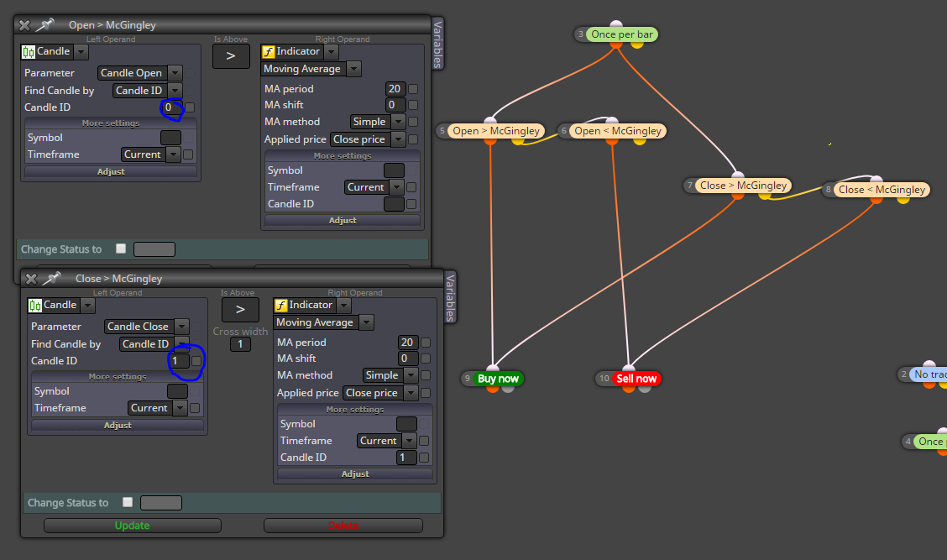Open Indicator type dropdown arrow in Open > McGingley panel
This screenshot has height=560, width=947.
tap(331, 52)
